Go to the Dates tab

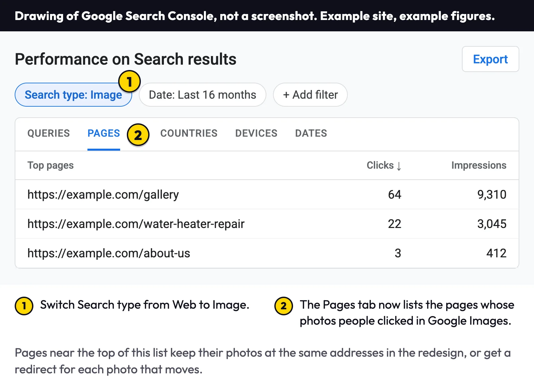coord(311,133)
